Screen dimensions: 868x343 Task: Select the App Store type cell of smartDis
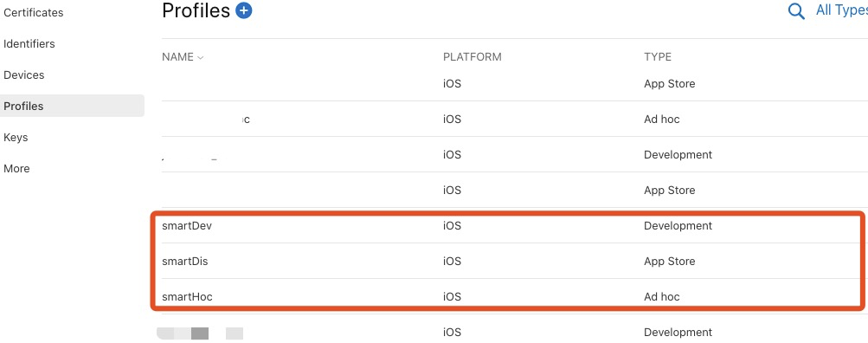pos(669,261)
